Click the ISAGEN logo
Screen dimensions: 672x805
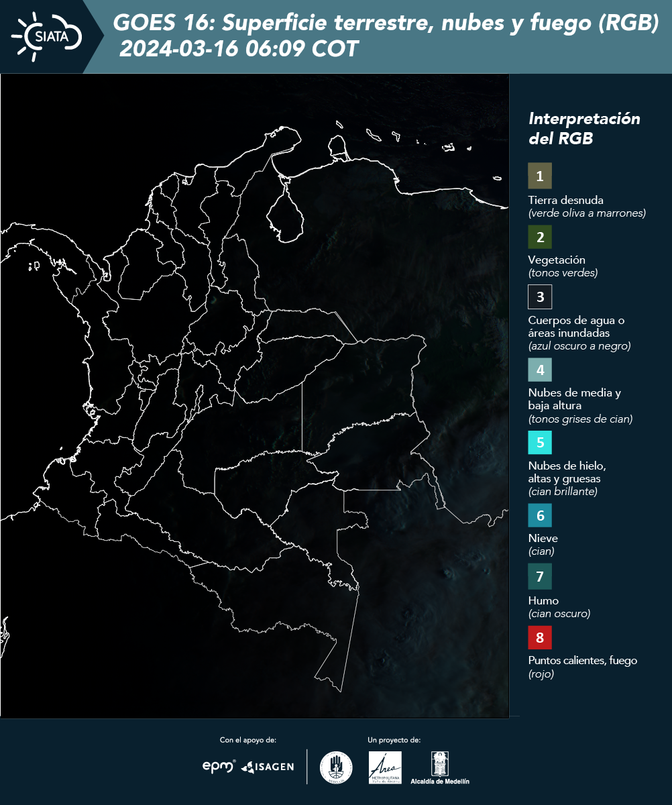tap(267, 767)
